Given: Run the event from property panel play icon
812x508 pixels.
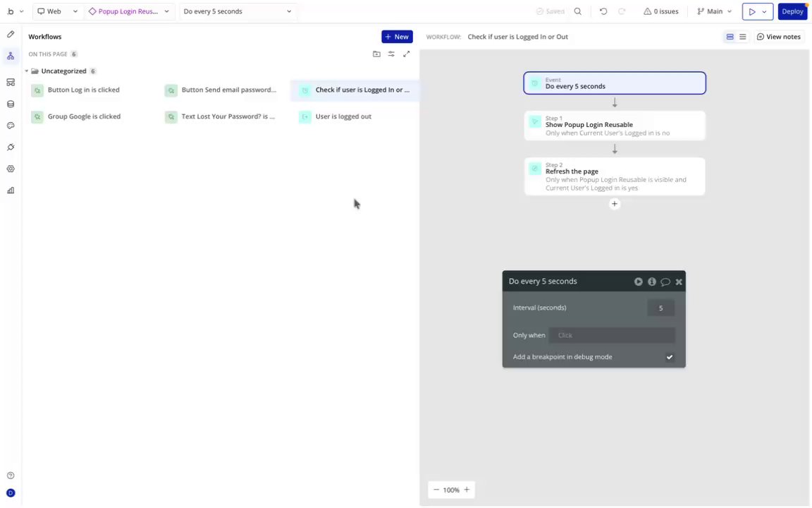Looking at the screenshot, I should [x=639, y=282].
